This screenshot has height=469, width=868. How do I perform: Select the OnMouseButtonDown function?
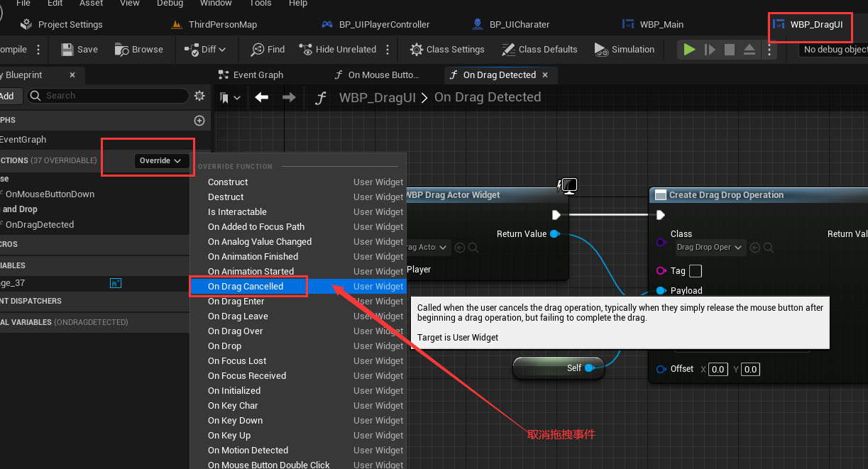50,194
